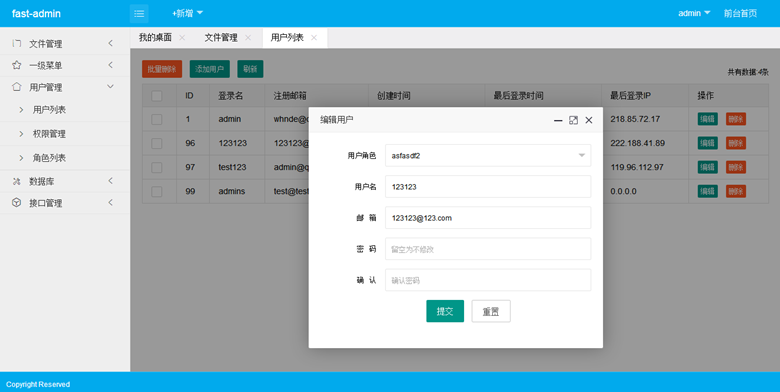Minimize the 编辑用户 dialog
This screenshot has height=392, width=780.
click(558, 120)
